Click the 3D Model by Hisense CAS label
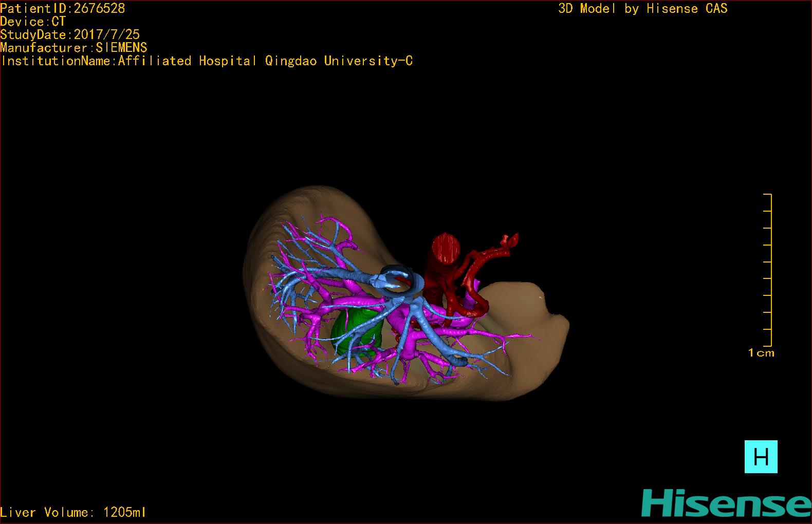Screen dimensions: 812x524 click(643, 8)
